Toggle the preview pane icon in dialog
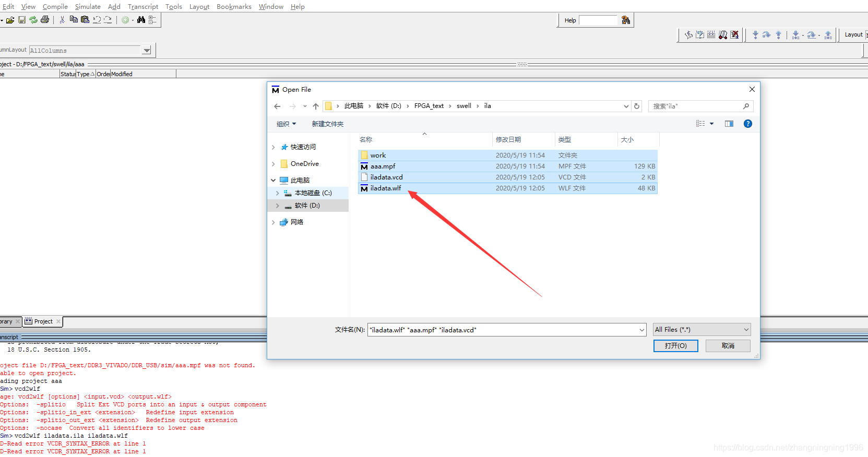 point(729,124)
